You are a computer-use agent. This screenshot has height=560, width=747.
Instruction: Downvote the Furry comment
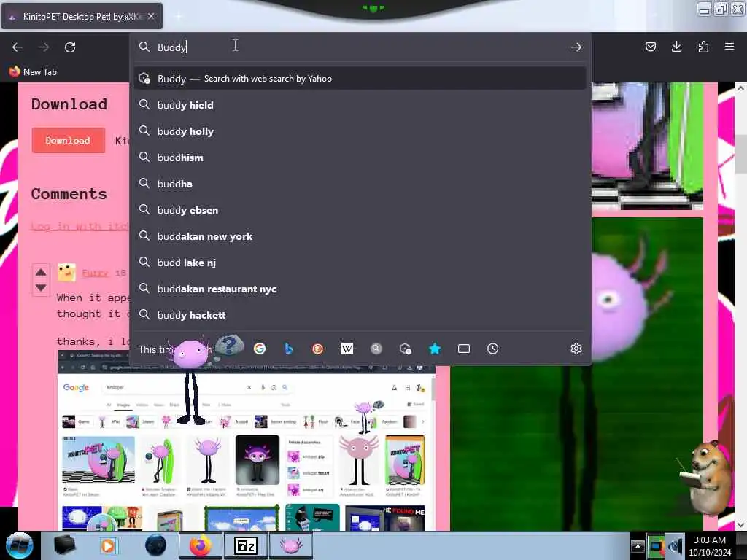41,287
